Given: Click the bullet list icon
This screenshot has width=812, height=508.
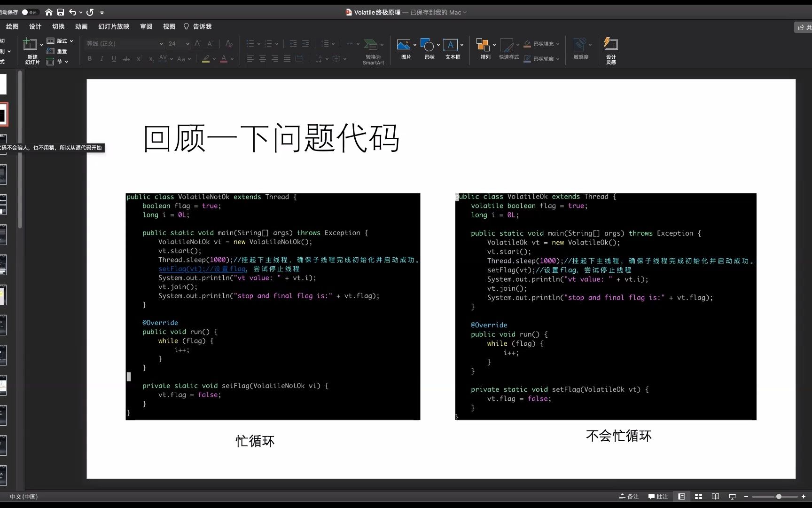Looking at the screenshot, I should pos(250,44).
